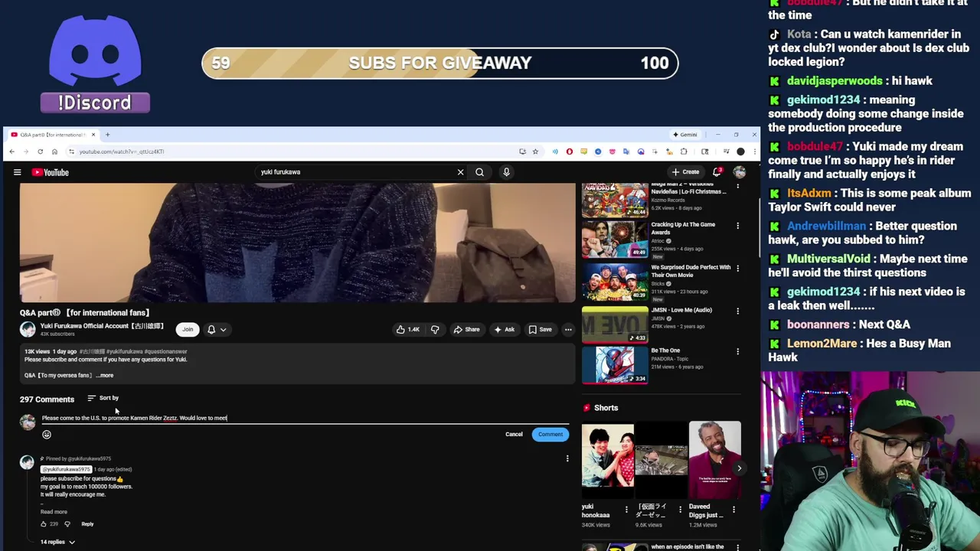Click the Subs for Giveaway progress bar

440,63
